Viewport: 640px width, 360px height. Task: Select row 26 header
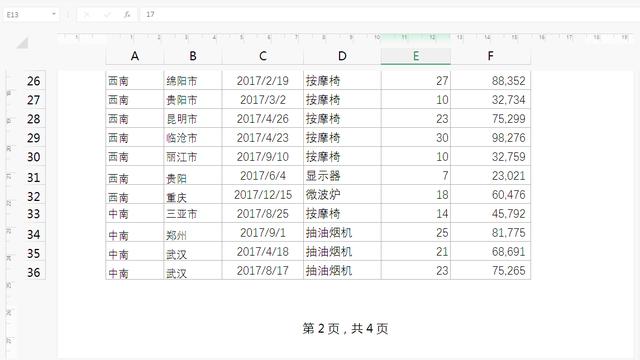(34, 81)
